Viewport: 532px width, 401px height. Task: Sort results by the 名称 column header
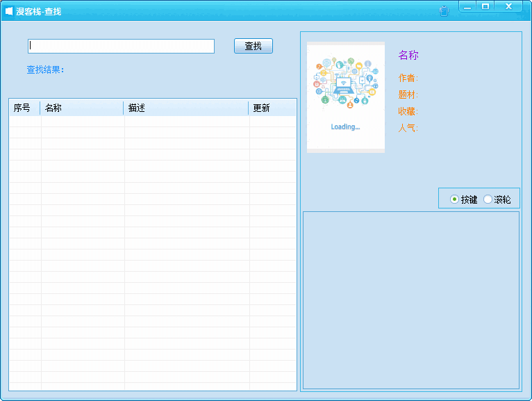coord(81,108)
